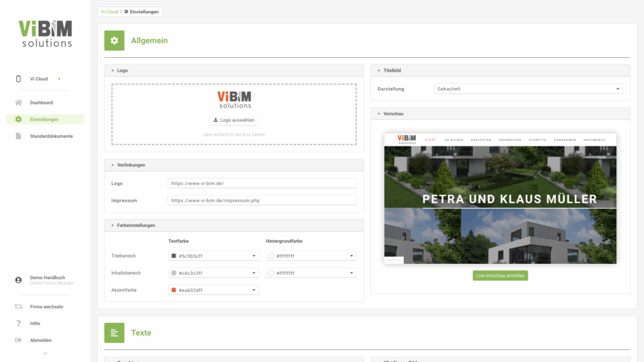Click the Hilfe question mark icon

(x=18, y=323)
